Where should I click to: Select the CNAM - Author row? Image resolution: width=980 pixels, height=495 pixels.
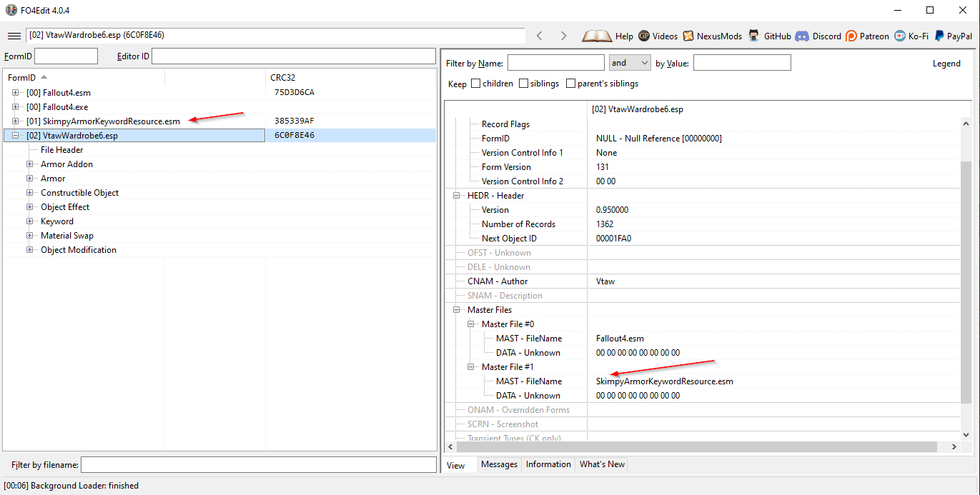tap(702, 281)
